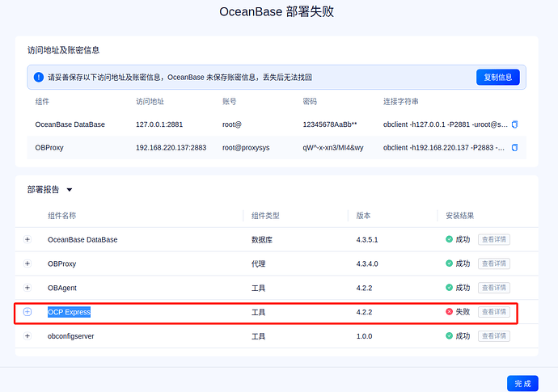Copy OceanBase DataBase connection string icon
The height and width of the screenshot is (392, 558).
pos(514,124)
